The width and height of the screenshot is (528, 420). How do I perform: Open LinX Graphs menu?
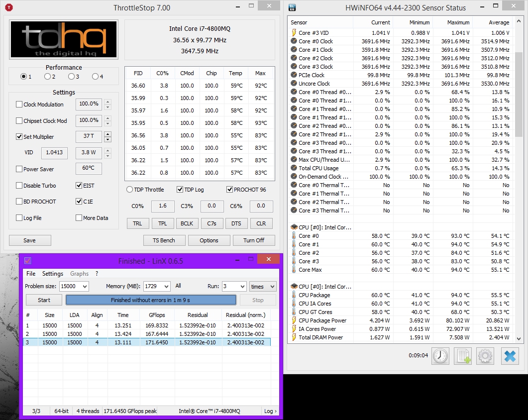[x=79, y=274]
